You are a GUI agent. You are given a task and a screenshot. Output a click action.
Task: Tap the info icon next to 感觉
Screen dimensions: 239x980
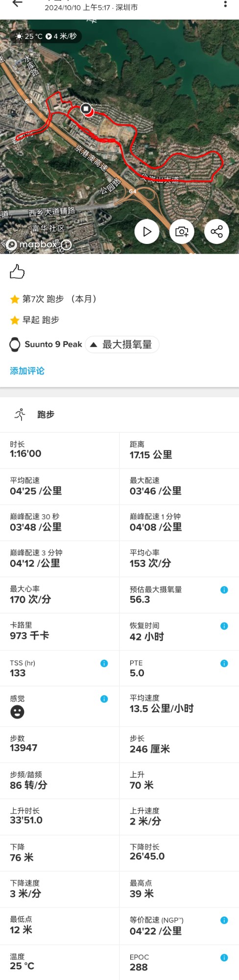(x=104, y=699)
